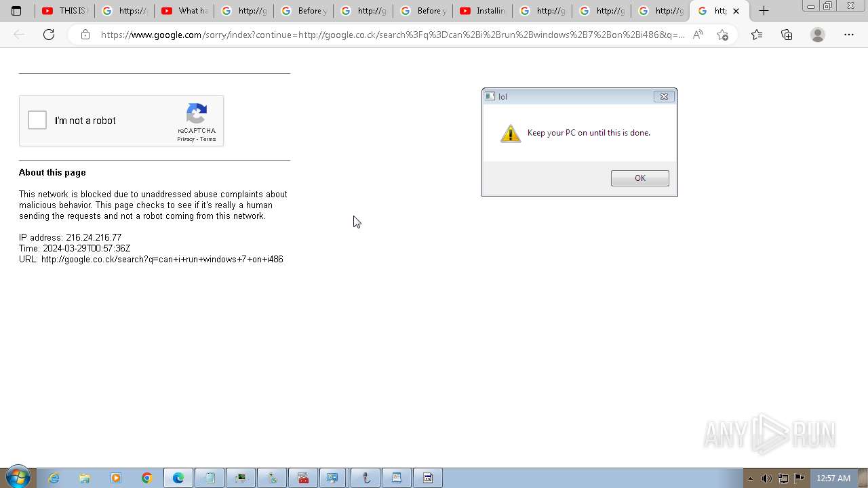
Task: Open the blue presentation-screen taskbar app
Action: pos(332,478)
